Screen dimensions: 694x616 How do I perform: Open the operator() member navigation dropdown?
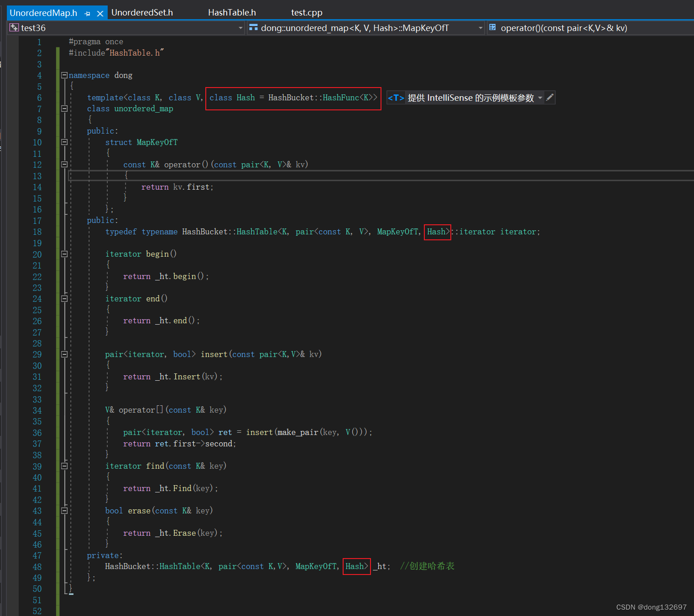click(590, 28)
